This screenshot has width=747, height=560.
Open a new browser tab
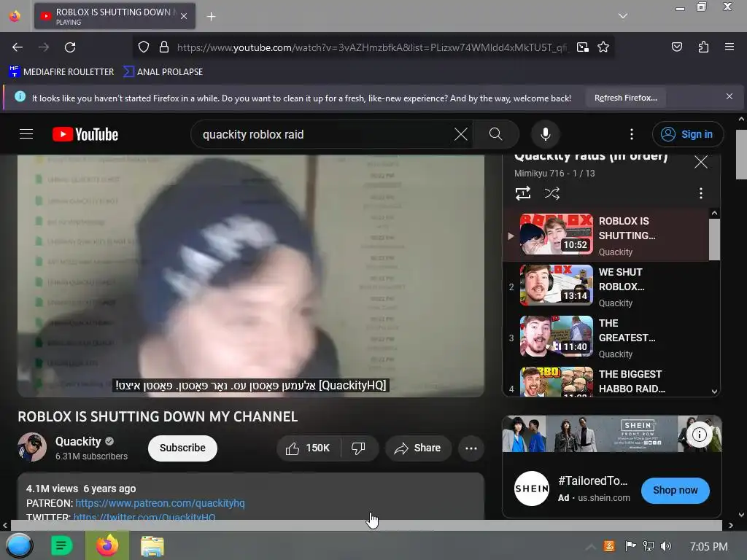coord(211,17)
